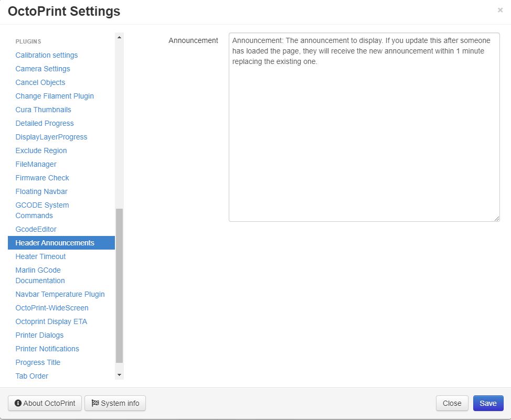
Task: Open Printer Dialogs settings
Action: [39, 336]
